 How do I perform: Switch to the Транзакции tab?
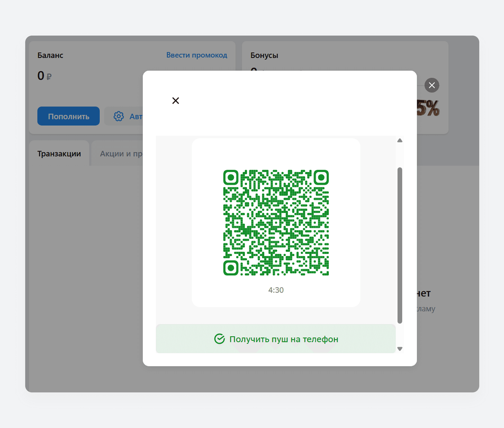59,154
